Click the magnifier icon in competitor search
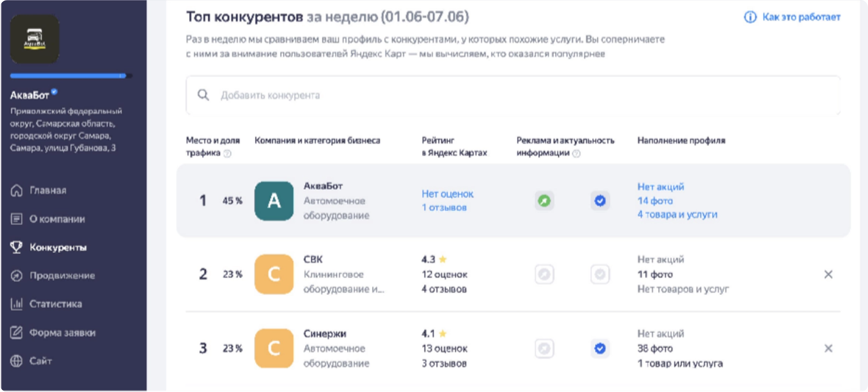868x392 pixels. (203, 95)
